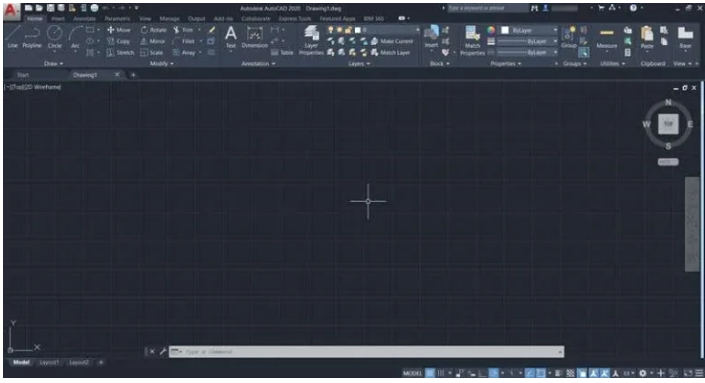The width and height of the screenshot is (705, 383).
Task: Click the Match Properties tool
Action: (x=472, y=40)
